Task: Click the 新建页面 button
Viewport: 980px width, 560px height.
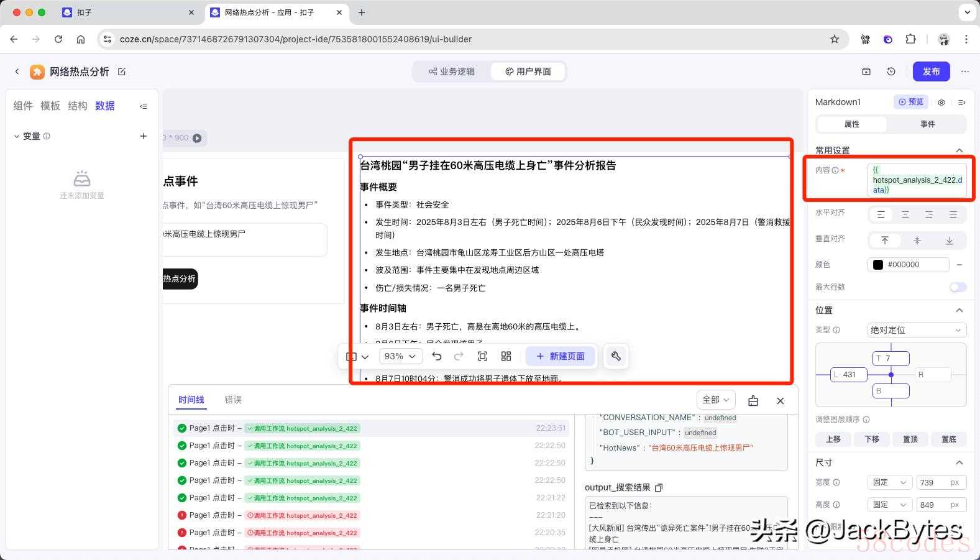Action: pos(560,356)
